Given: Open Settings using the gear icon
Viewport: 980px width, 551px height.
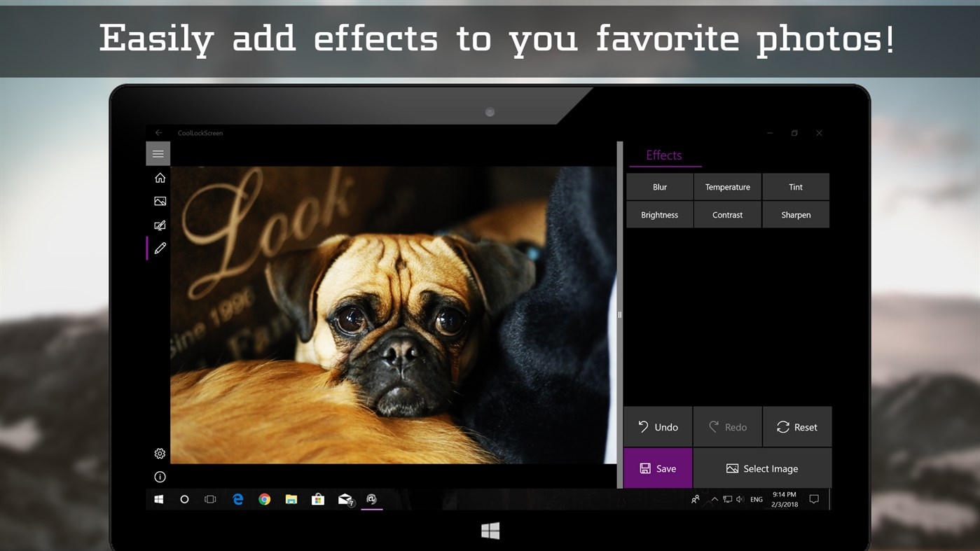Looking at the screenshot, I should [x=159, y=453].
